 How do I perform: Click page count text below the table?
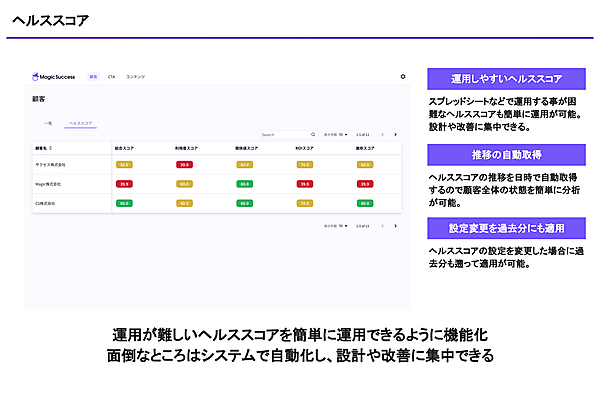362,226
